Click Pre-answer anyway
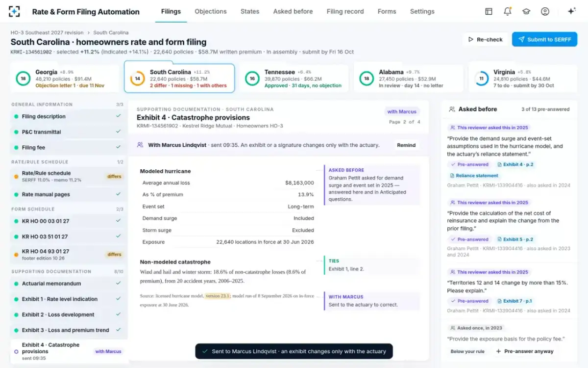 (x=524, y=351)
